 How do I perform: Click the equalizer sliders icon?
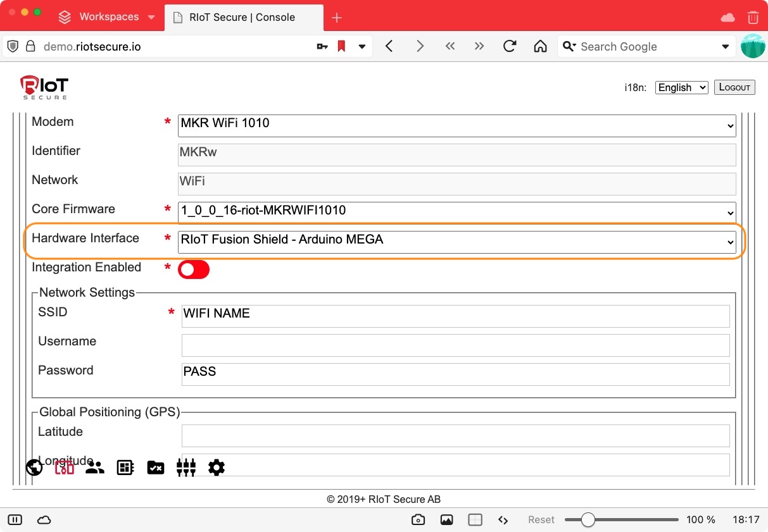(186, 467)
